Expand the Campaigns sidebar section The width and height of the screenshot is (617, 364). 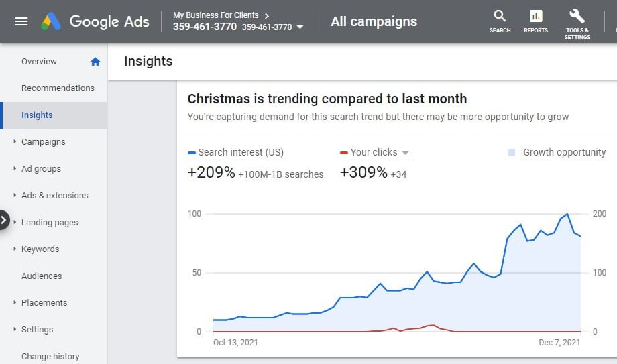click(x=15, y=141)
